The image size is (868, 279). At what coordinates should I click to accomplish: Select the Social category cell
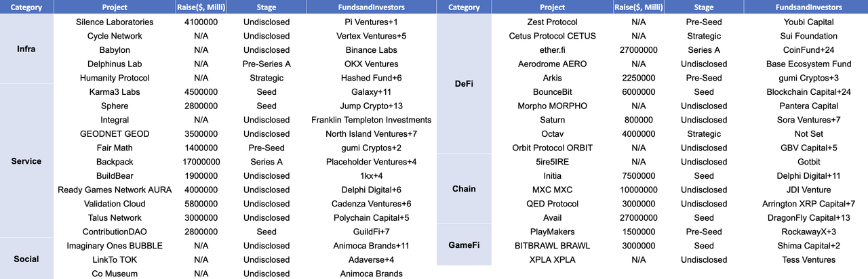(26, 259)
